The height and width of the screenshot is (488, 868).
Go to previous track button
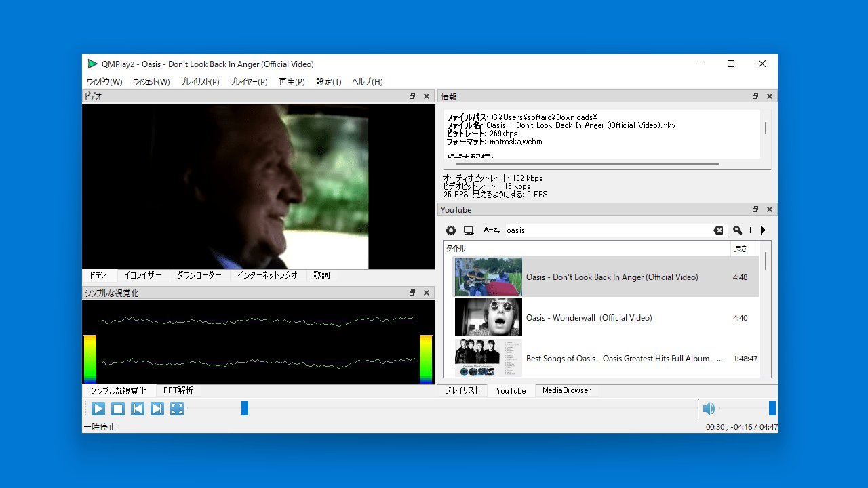point(138,409)
